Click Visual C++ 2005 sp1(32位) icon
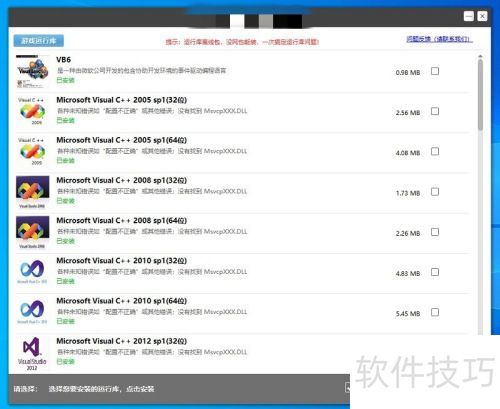 pos(32,111)
